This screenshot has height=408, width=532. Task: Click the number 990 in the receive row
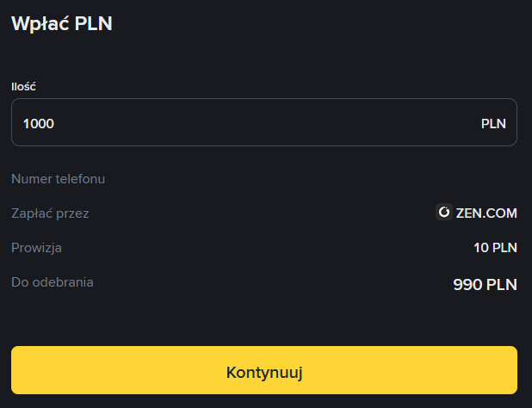click(467, 284)
